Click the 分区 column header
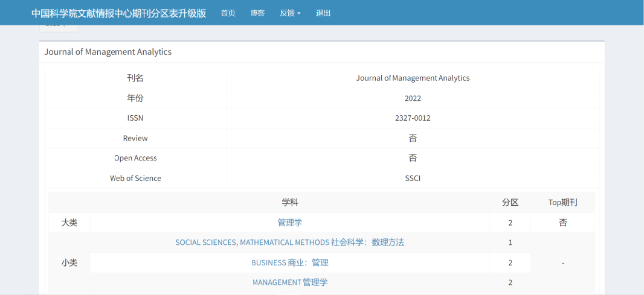Image resolution: width=644 pixels, height=295 pixels. pyautogui.click(x=510, y=203)
